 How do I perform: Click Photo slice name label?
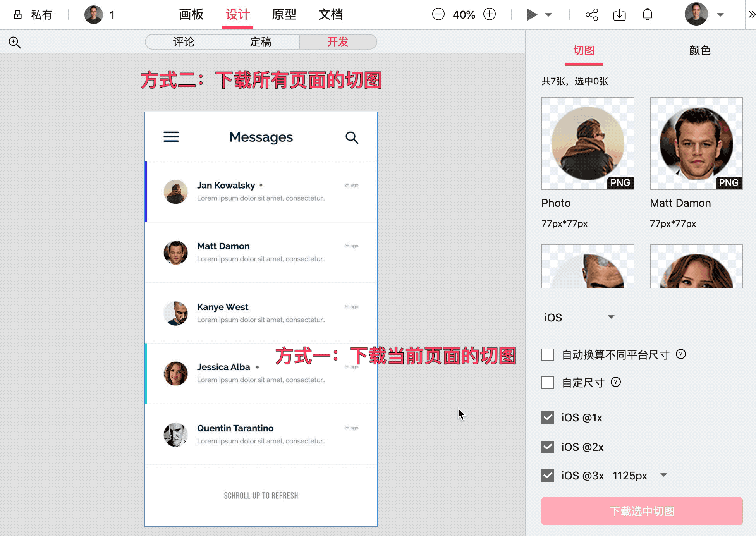(x=556, y=203)
